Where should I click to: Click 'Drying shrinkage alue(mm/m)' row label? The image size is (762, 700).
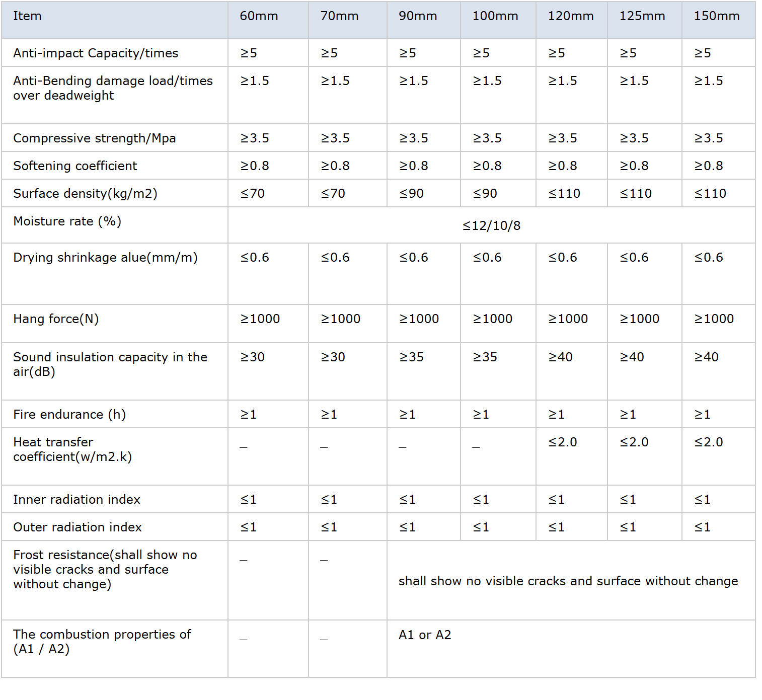click(105, 258)
